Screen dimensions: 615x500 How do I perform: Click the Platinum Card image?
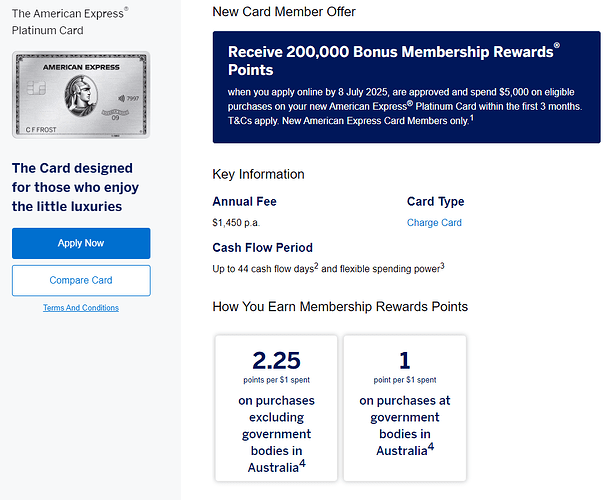81,95
